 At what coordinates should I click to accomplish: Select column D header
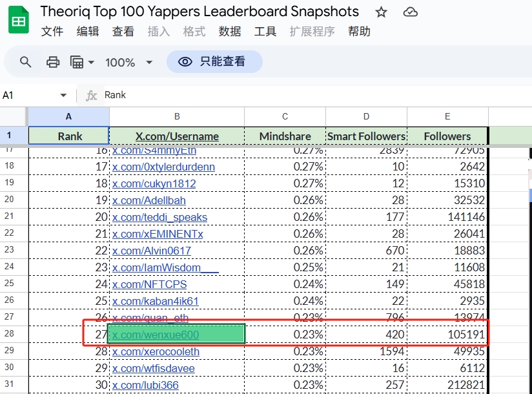coord(366,117)
